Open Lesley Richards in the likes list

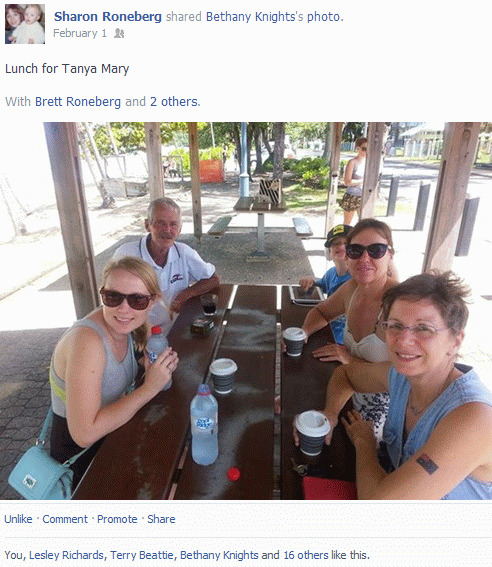[x=66, y=555]
